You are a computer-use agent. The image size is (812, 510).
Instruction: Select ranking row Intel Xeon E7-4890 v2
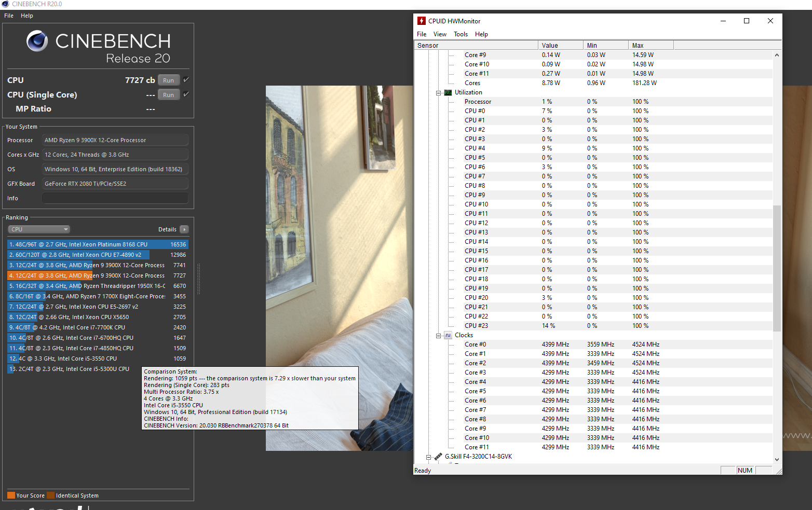tap(98, 255)
